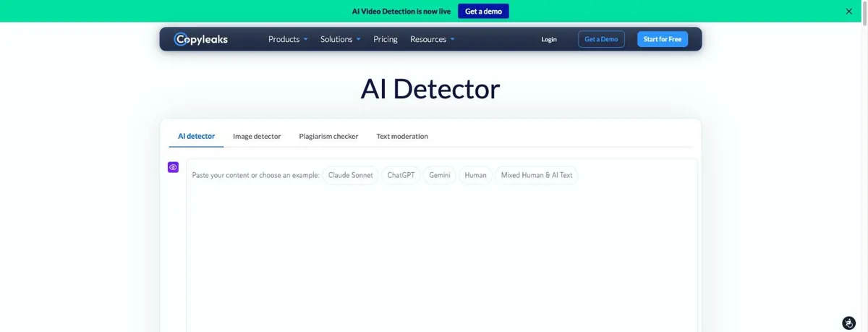Open the Pricing page

386,39
